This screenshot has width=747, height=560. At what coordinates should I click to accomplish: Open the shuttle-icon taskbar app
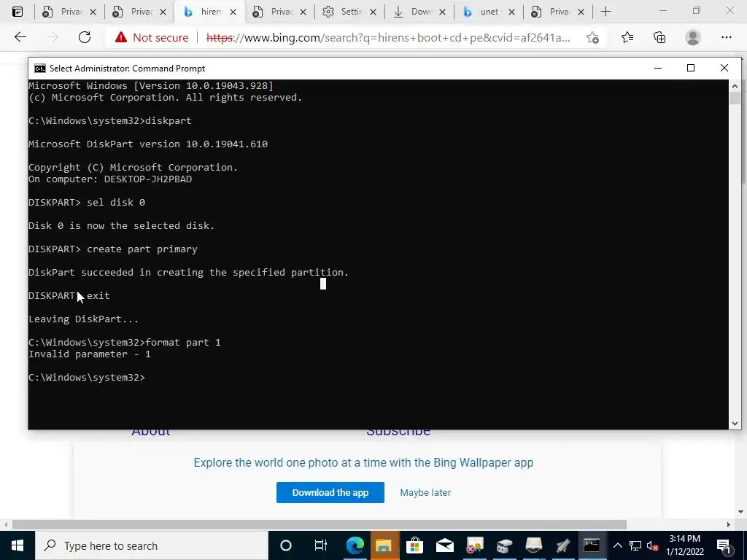(562, 545)
